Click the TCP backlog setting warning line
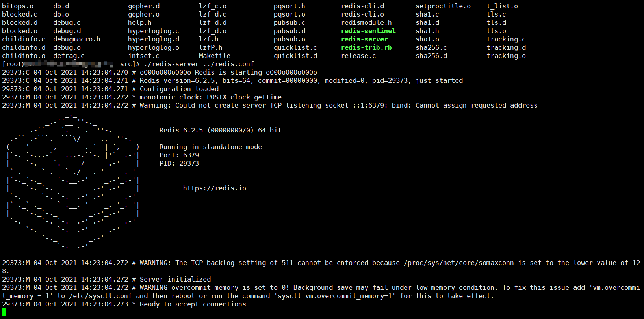644x319 pixels. [x=321, y=267]
